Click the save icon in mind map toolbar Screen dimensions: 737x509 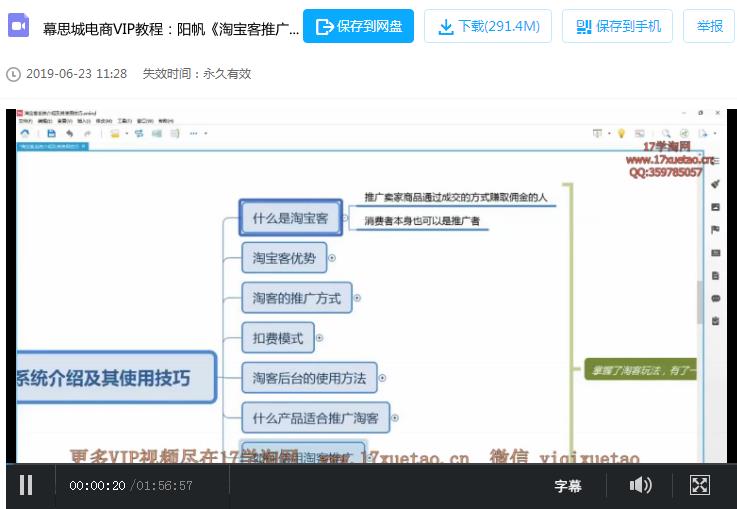[x=52, y=133]
